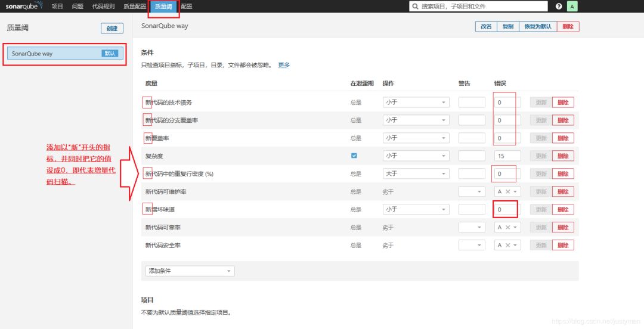This screenshot has height=329, width=644.
Task: Delete the 新代码中的重复行密度 condition
Action: 563,174
